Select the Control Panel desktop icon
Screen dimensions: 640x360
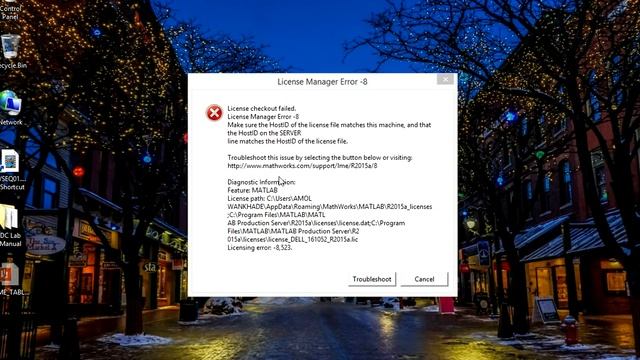click(11, 11)
